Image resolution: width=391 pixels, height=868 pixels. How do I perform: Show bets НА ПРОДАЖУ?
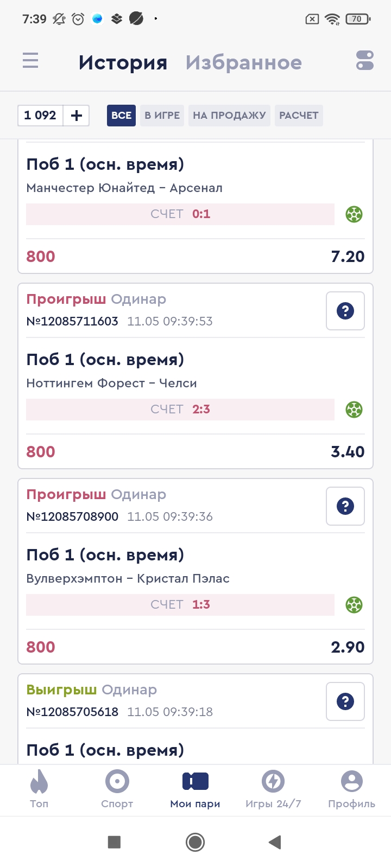(x=229, y=116)
